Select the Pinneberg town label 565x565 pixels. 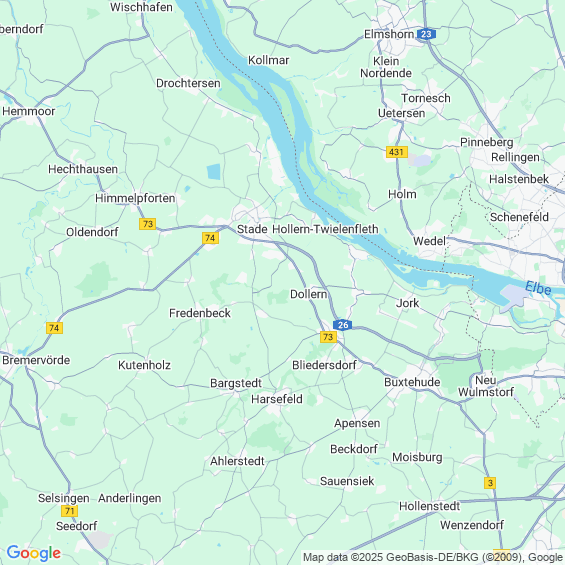pyautogui.click(x=487, y=142)
